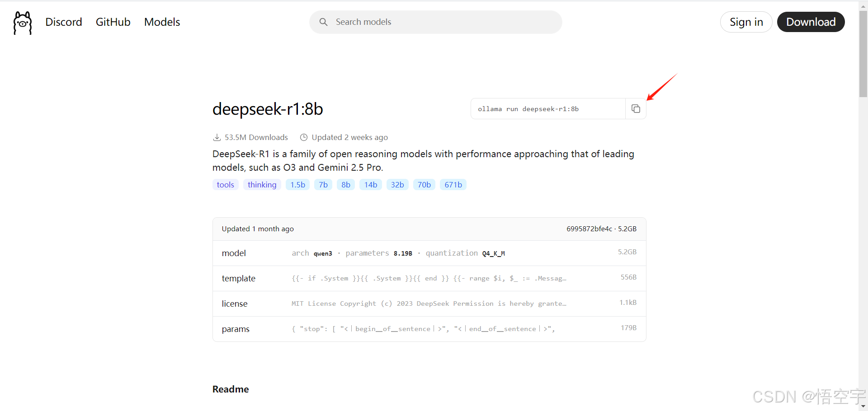Focus the Search models field
Viewport: 868px width, 411px height.
436,22
